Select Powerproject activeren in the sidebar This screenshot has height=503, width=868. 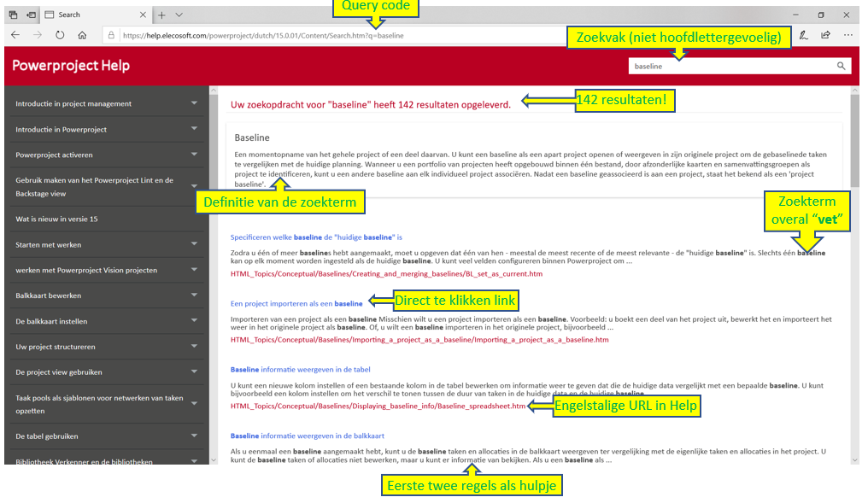coord(55,155)
